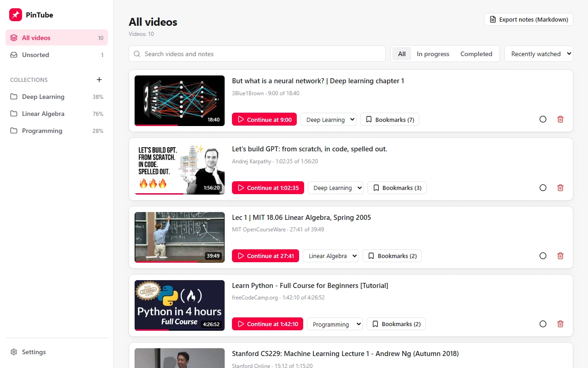Click title 'Lec 1 | MIT 18.06 Linear Algebra'

pos(301,217)
